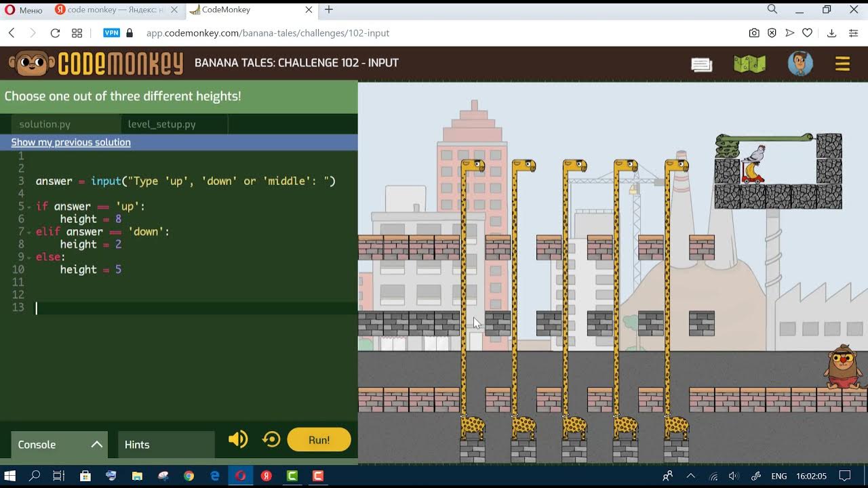The image size is (868, 488).
Task: Click on the input prompt string
Action: (226, 181)
